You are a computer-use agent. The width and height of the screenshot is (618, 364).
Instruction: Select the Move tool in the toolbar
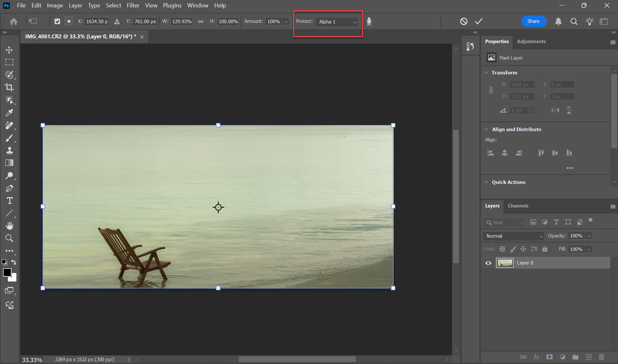click(9, 49)
